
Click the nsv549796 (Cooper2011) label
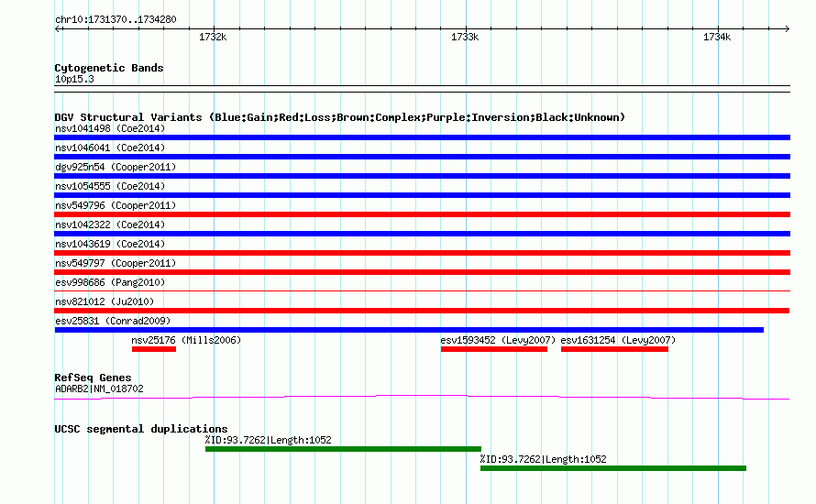116,205
